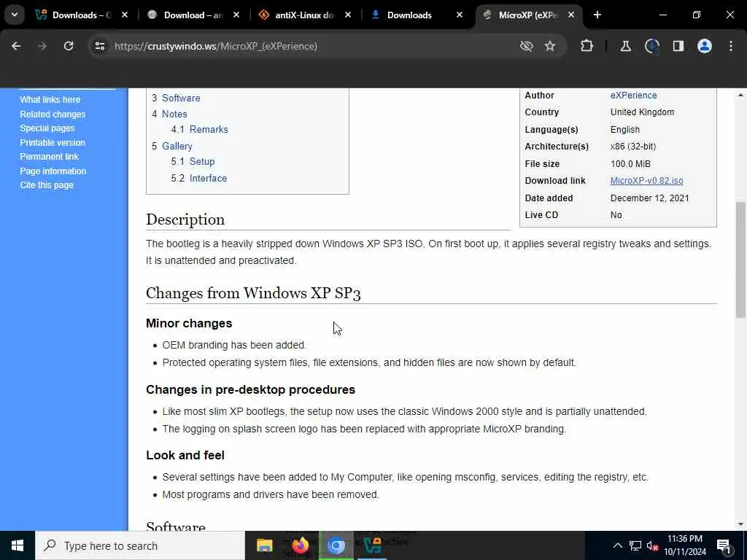View site information icon in address bar

99,46
